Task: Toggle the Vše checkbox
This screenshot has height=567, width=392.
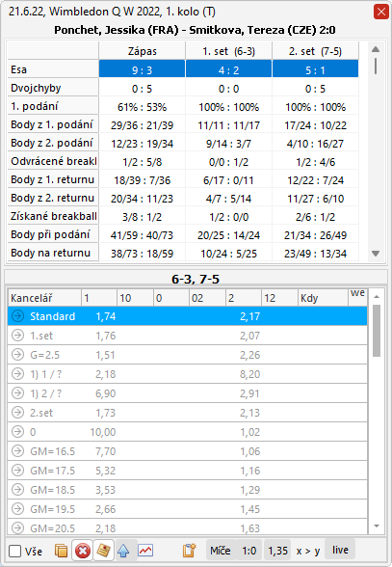Action: click(14, 552)
